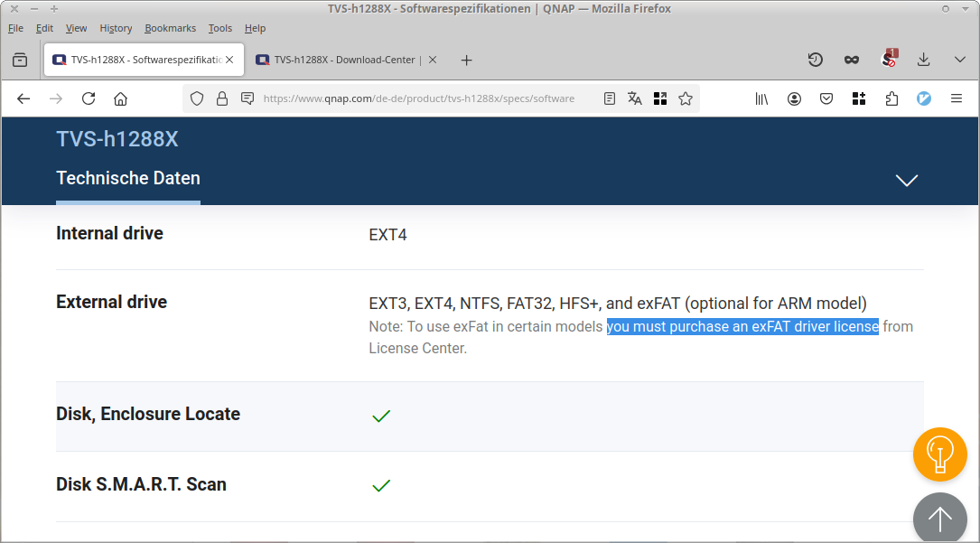The height and width of the screenshot is (543, 980).
Task: Open the Firefox View tab list icon
Action: pos(20,60)
